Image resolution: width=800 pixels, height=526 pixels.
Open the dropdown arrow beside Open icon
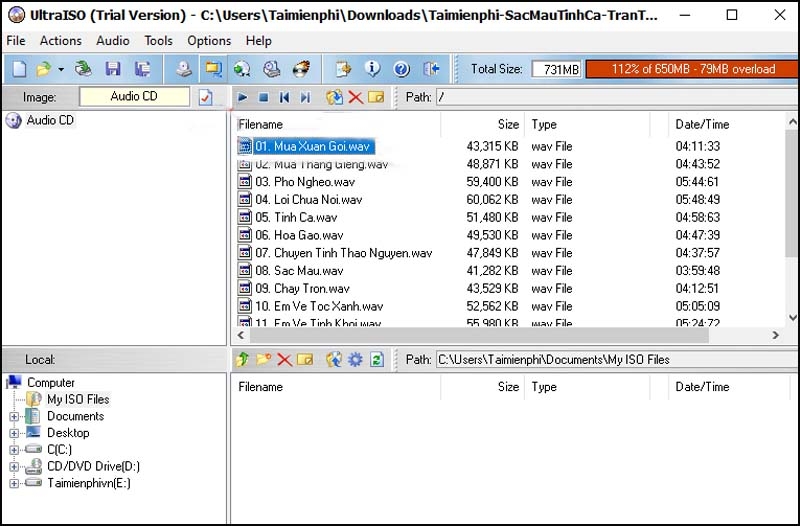point(61,69)
